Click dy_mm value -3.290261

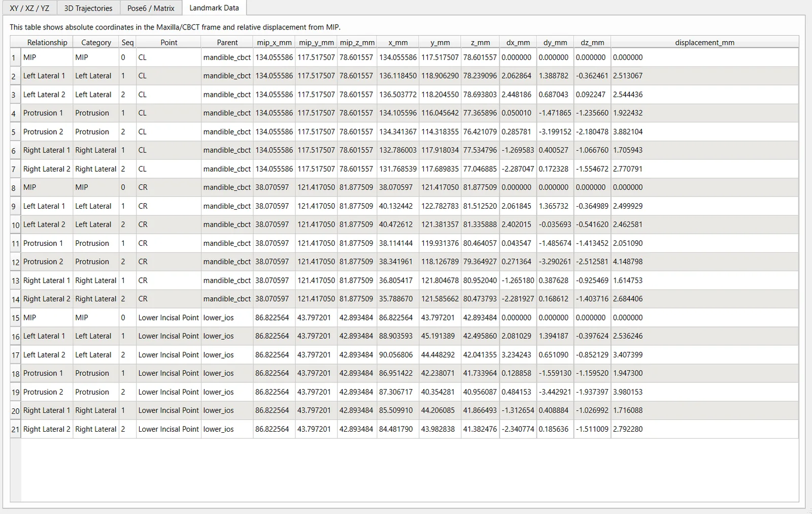(x=555, y=262)
